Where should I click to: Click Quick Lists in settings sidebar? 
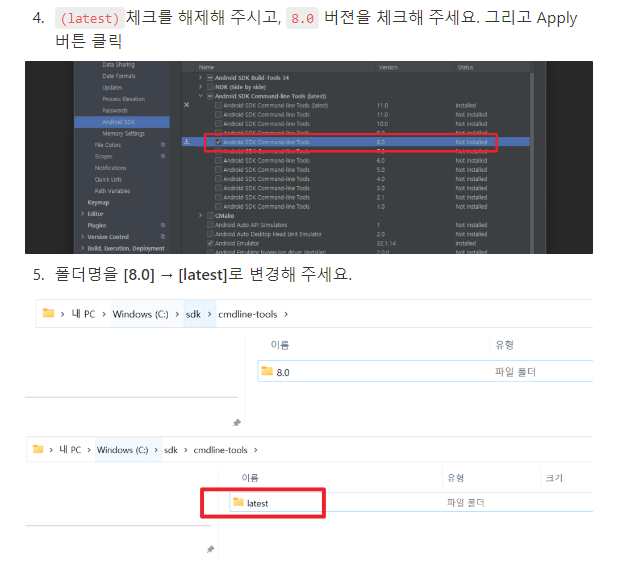point(108,179)
